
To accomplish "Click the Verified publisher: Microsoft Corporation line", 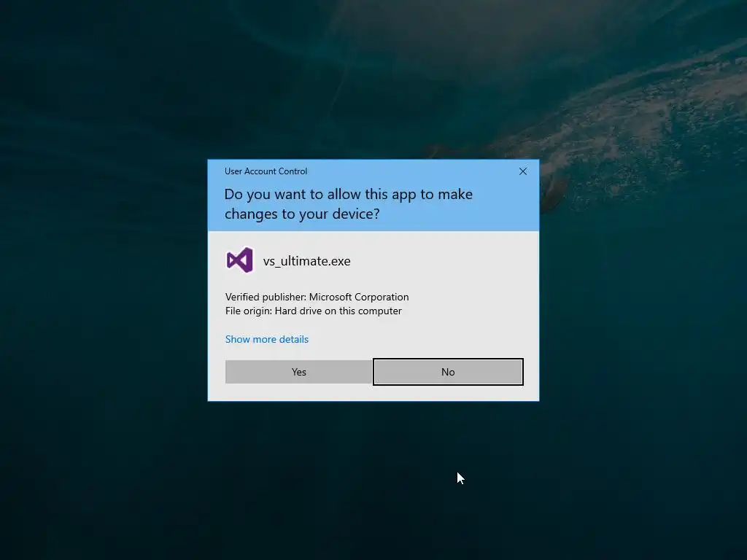I will click(317, 297).
